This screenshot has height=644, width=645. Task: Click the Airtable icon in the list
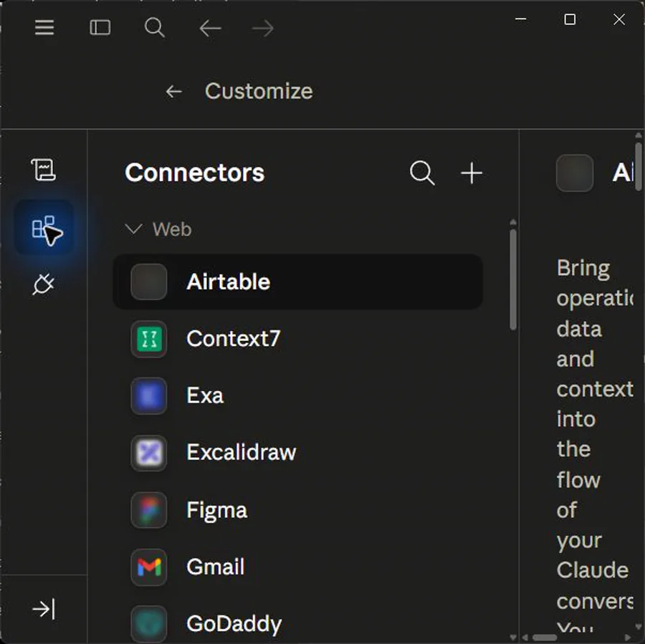tap(149, 282)
